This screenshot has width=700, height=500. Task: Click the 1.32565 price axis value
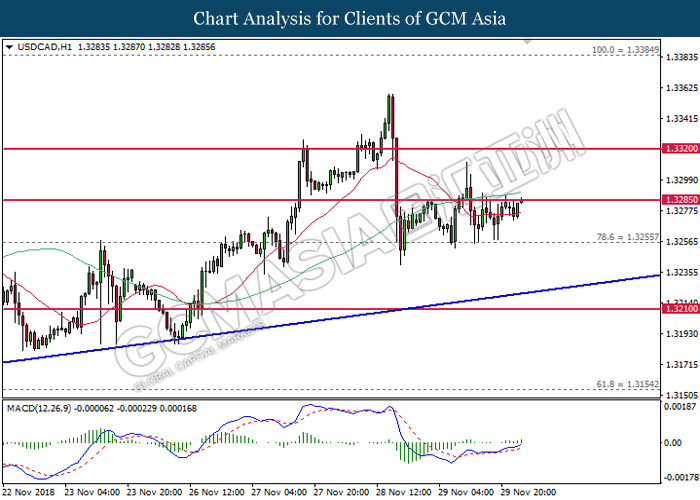coord(682,242)
